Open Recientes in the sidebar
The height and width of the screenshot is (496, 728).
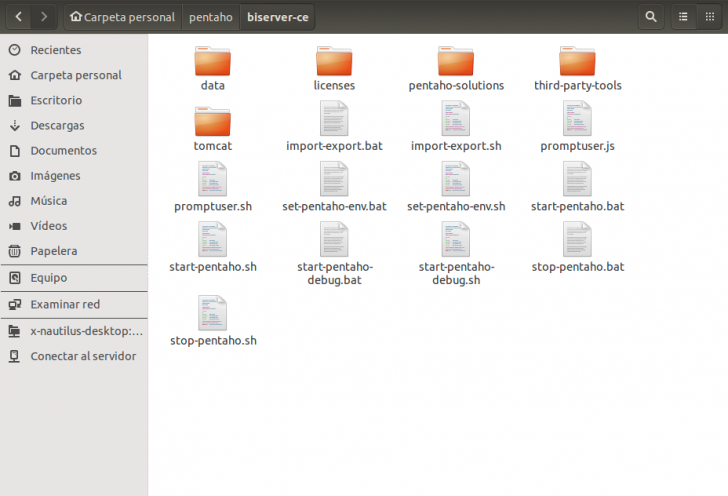click(x=74, y=50)
